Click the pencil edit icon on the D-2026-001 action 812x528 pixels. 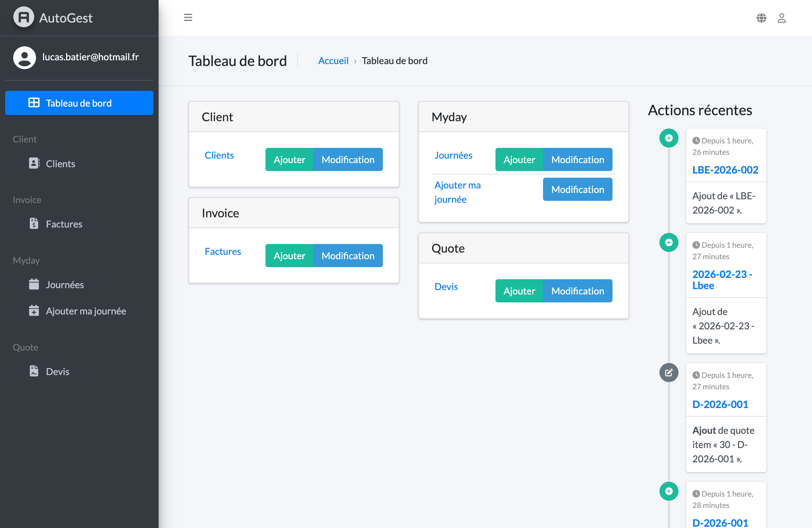coord(669,373)
